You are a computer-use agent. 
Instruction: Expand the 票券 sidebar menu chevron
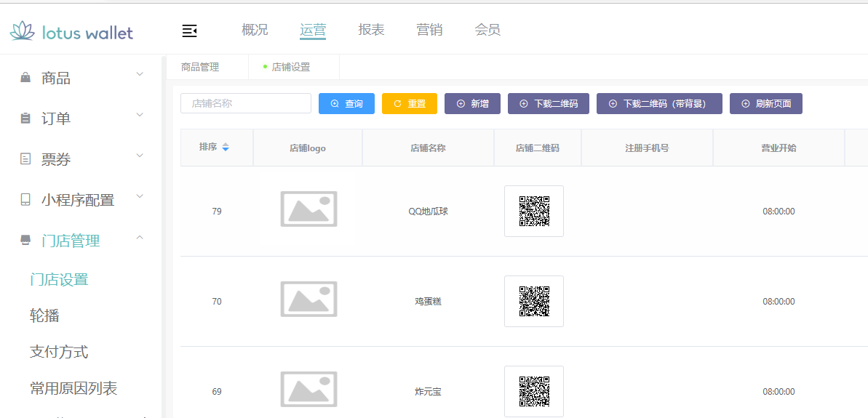pos(140,156)
